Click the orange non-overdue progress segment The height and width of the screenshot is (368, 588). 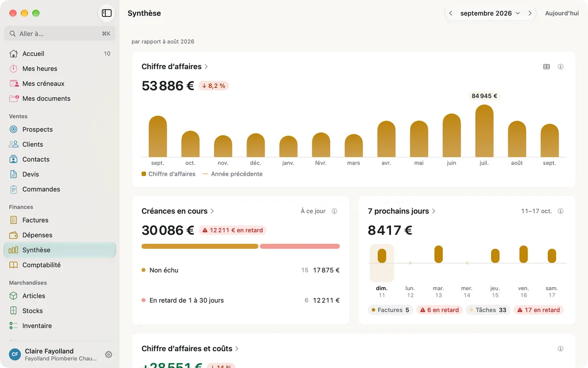point(200,246)
